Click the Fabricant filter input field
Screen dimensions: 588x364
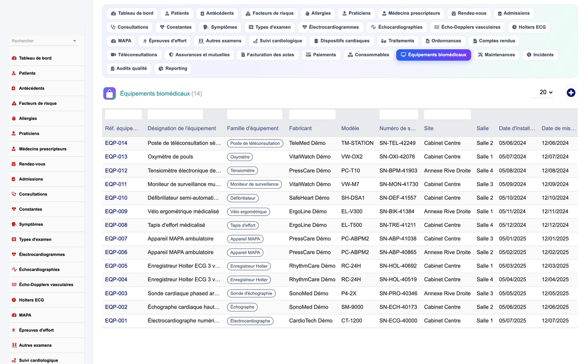pyautogui.click(x=313, y=115)
